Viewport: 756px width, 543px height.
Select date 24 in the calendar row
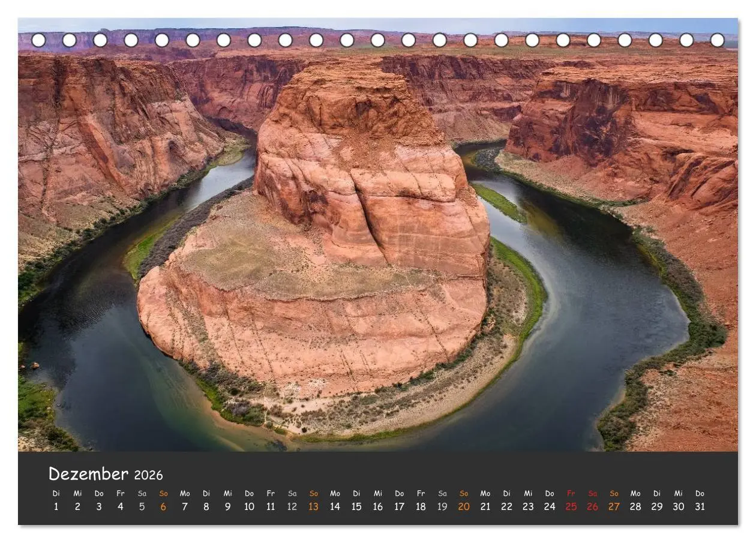(x=550, y=506)
